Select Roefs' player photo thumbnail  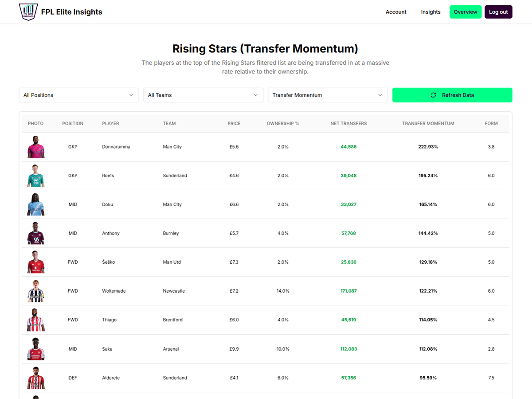[x=36, y=176]
